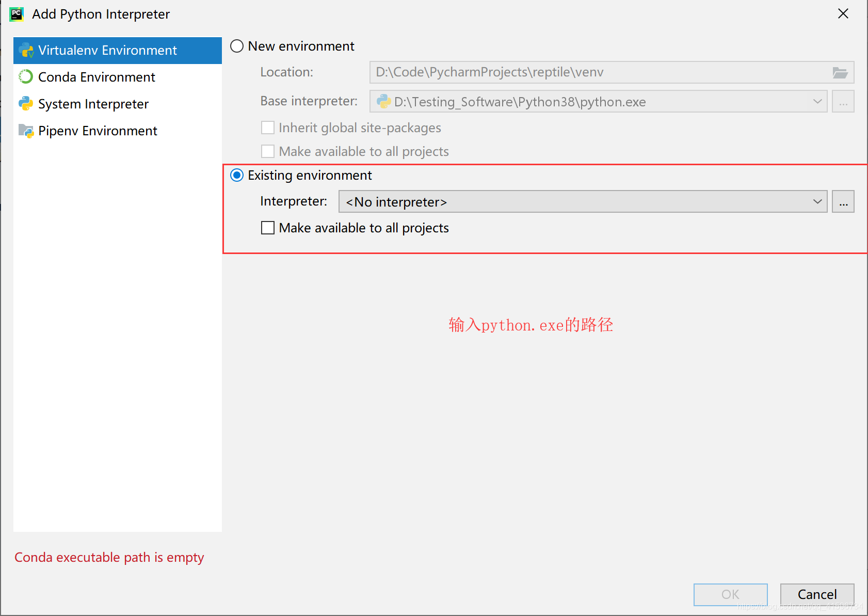Click the browse button beside Interpreter
Image resolution: width=868 pixels, height=616 pixels.
[x=843, y=201]
